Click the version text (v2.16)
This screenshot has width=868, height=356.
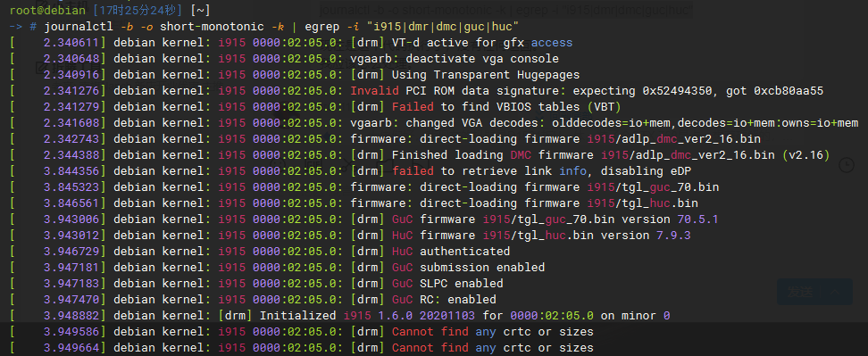[x=806, y=154]
